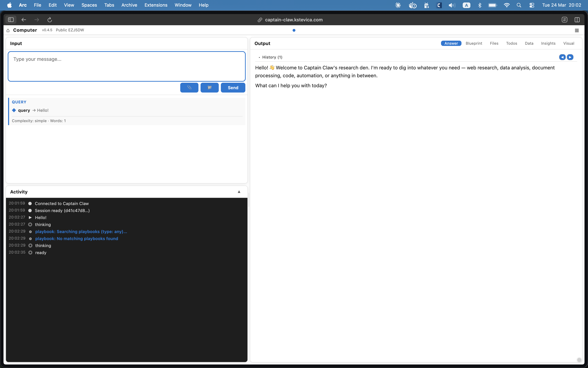Viewport: 588px width, 368px height.
Task: Toggle the Arc sidebar icon
Action: (11, 20)
